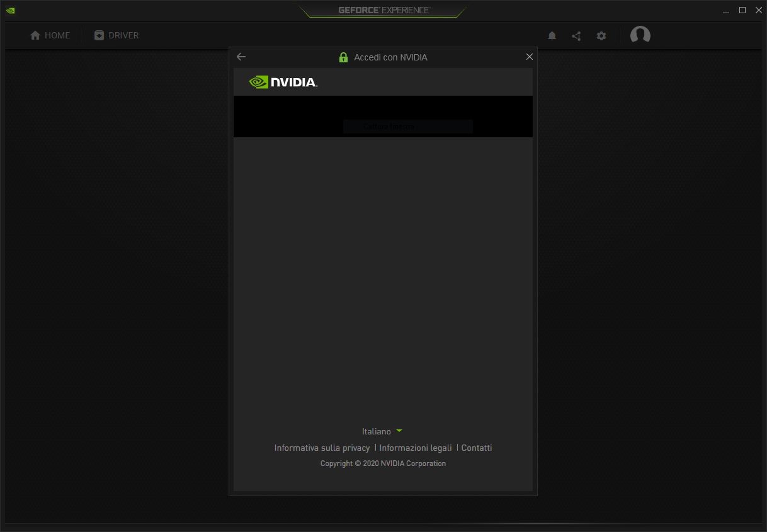The image size is (767, 532).
Task: Click the user account avatar
Action: pos(640,35)
